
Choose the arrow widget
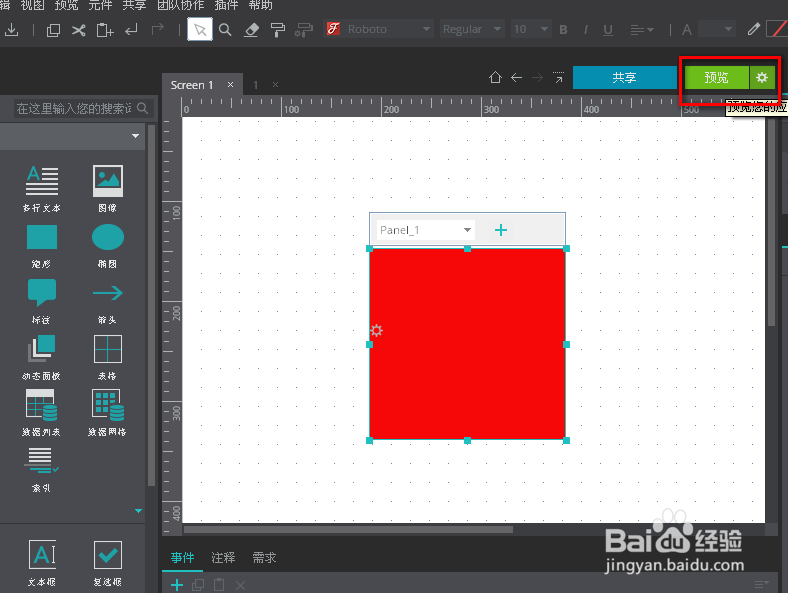[x=108, y=292]
